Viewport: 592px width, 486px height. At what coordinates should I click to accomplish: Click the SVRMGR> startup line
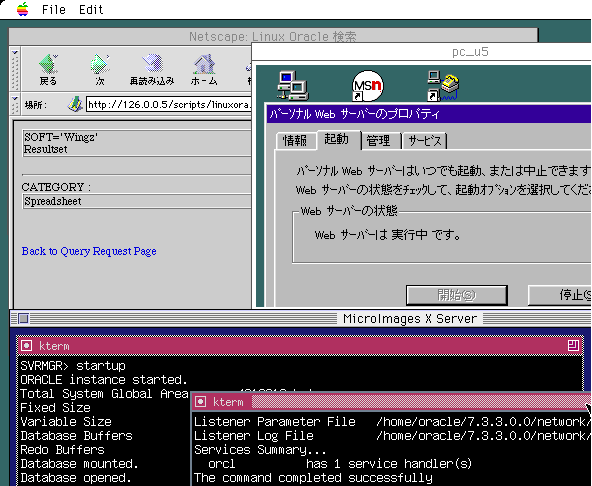pyautogui.click(x=73, y=366)
